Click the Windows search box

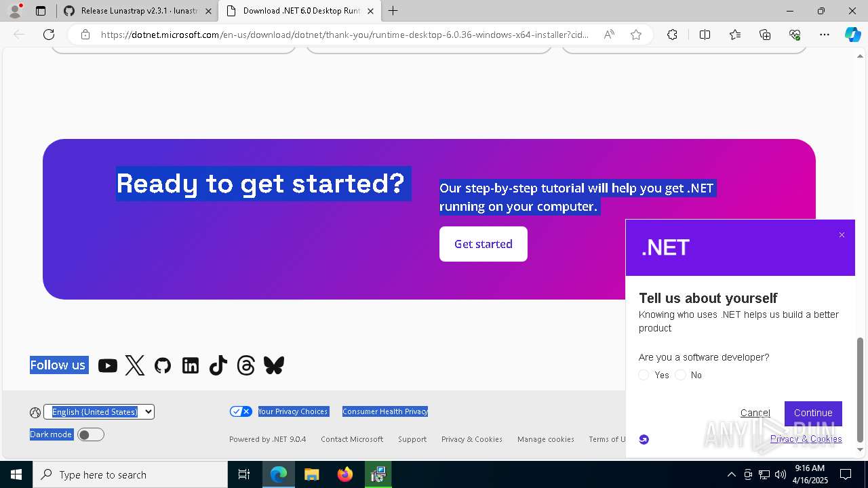coord(130,474)
